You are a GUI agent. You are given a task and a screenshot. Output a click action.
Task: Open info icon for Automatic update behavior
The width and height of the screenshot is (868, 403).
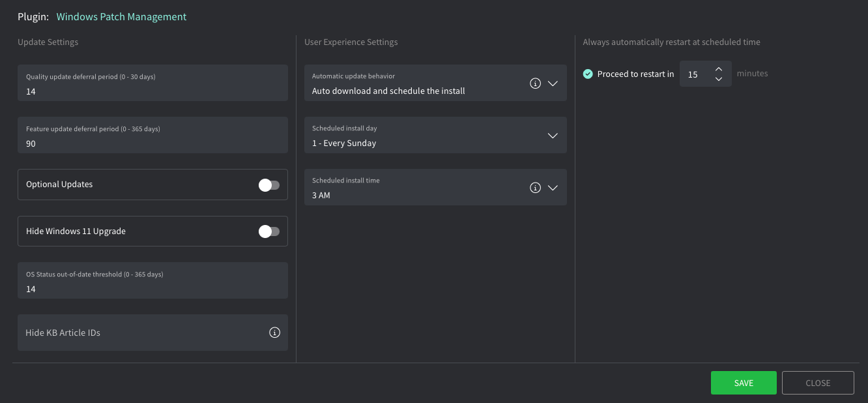click(535, 83)
